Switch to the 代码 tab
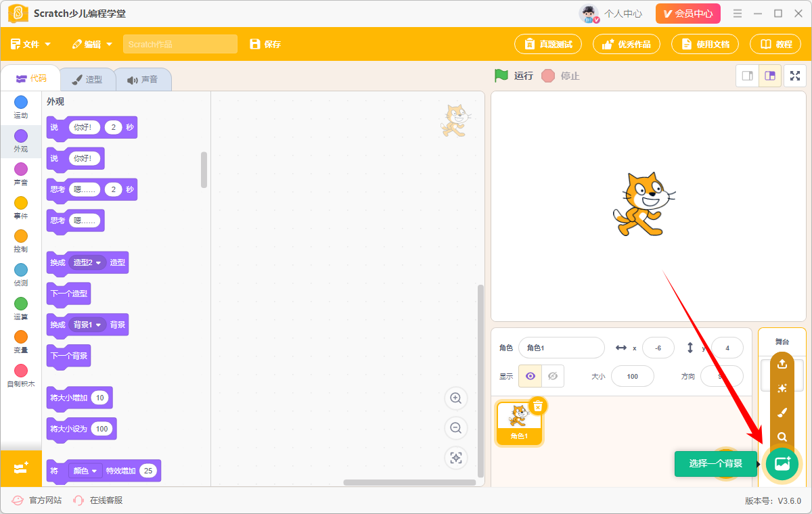This screenshot has width=812, height=514. [30, 78]
